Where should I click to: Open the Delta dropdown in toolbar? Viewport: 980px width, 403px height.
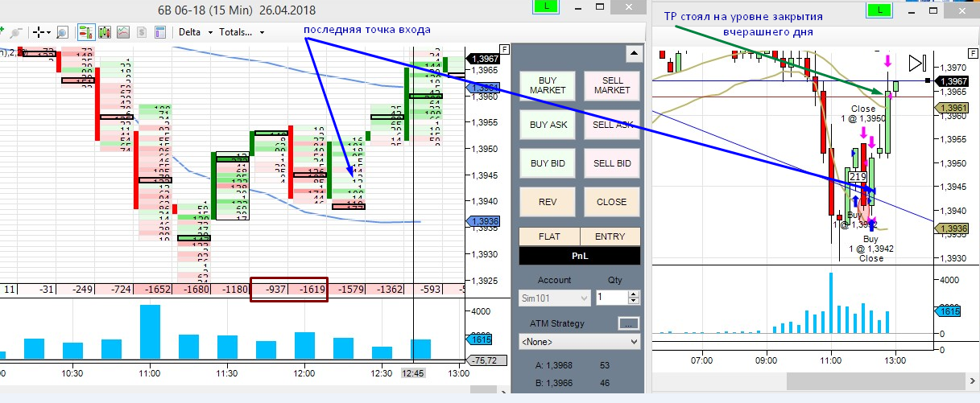click(x=196, y=33)
